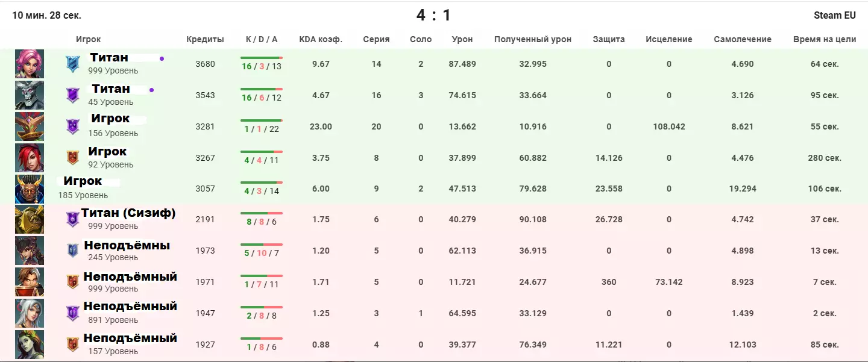Sort by the Кредиты column header
This screenshot has height=362, width=868.
[x=205, y=39]
